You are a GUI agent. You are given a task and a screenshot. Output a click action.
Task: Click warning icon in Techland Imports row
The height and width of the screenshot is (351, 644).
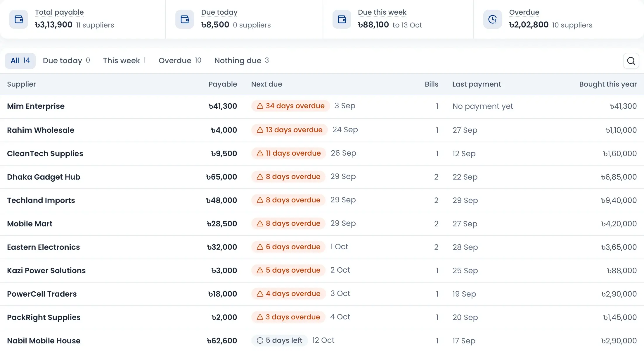(x=260, y=200)
